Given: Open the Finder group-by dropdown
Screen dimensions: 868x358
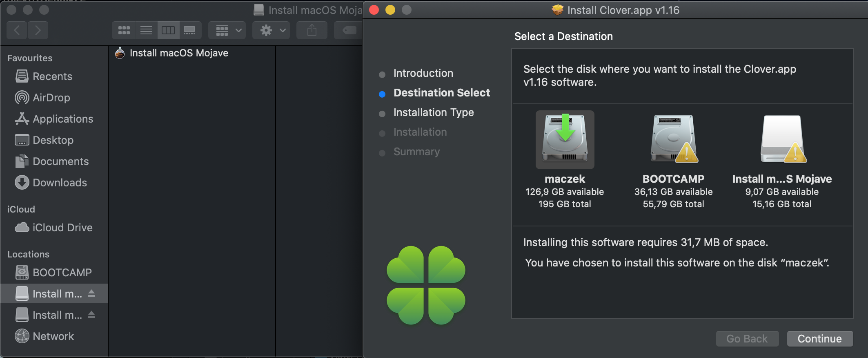Looking at the screenshot, I should click(227, 30).
